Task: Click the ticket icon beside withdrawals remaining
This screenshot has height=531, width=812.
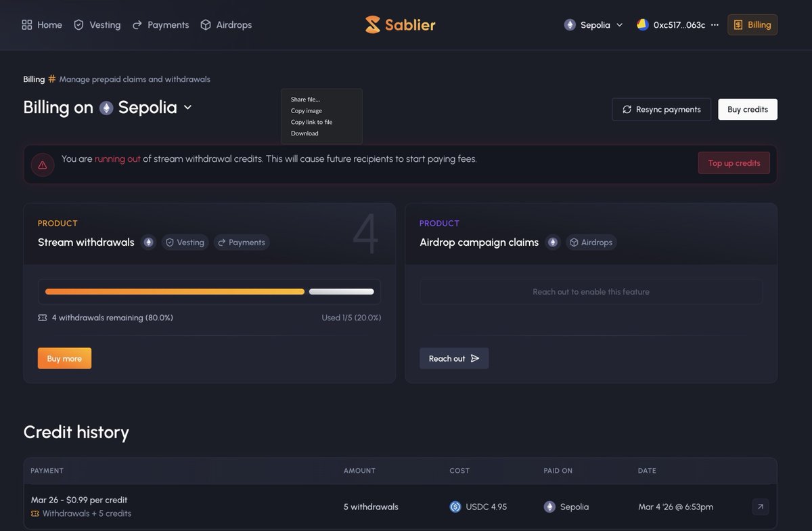Action: pyautogui.click(x=43, y=318)
